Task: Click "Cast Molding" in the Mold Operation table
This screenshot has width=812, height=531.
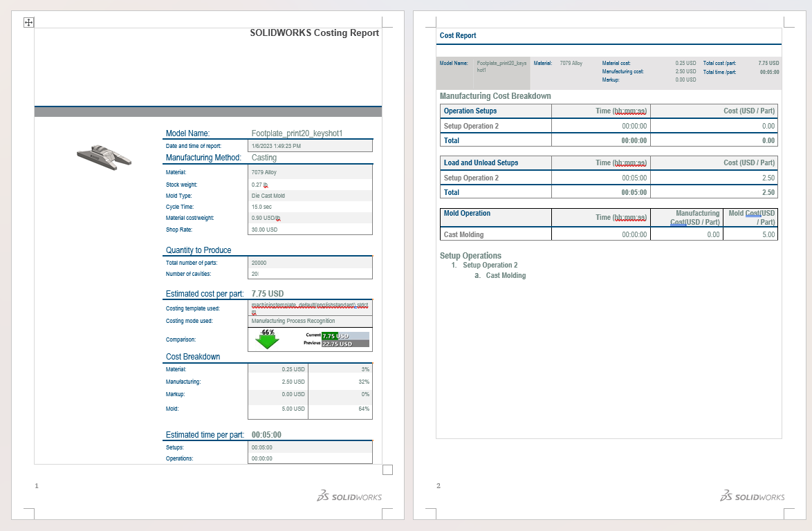Action: point(464,235)
